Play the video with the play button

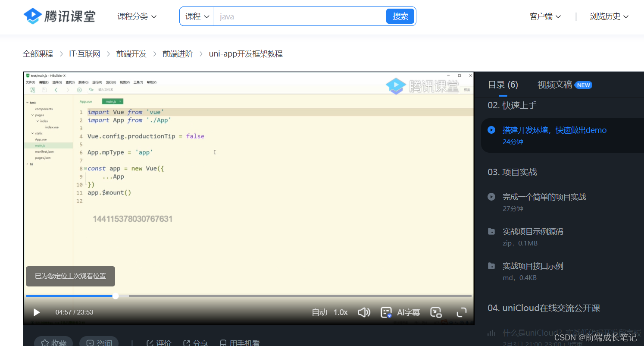pyautogui.click(x=37, y=312)
